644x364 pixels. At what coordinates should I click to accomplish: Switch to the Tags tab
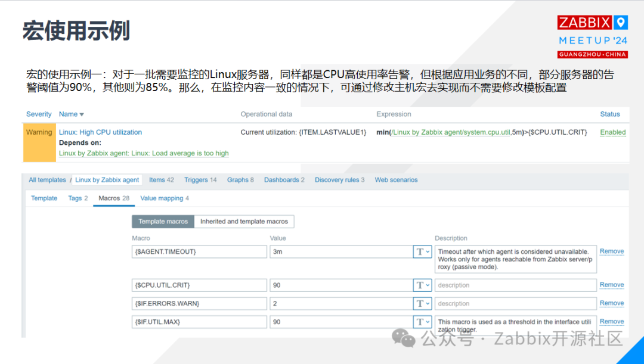coord(78,198)
